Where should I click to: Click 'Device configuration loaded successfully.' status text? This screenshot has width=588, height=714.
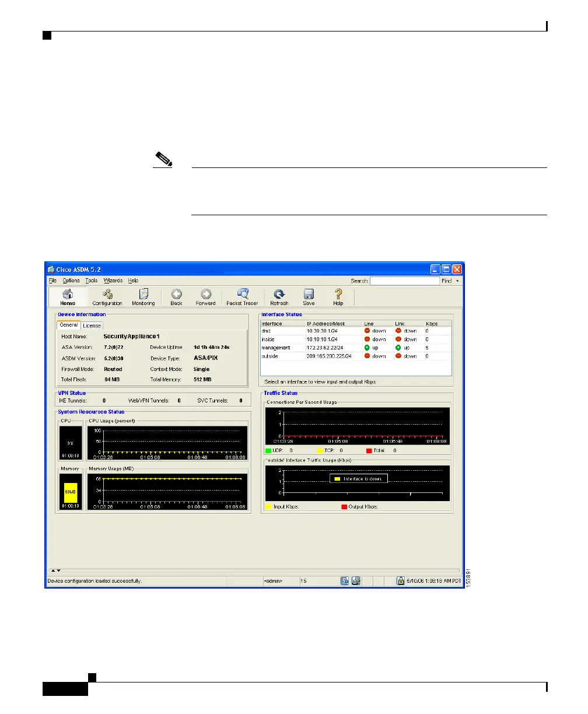pos(94,581)
